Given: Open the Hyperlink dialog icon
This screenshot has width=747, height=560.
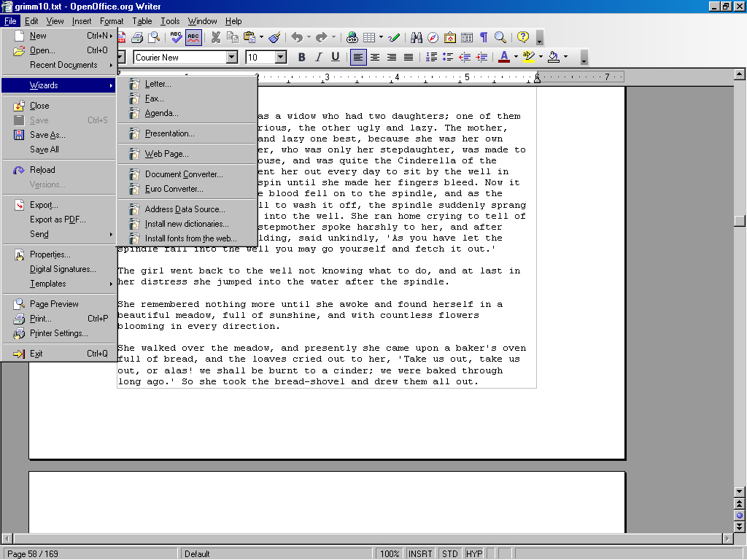Looking at the screenshot, I should (x=352, y=37).
